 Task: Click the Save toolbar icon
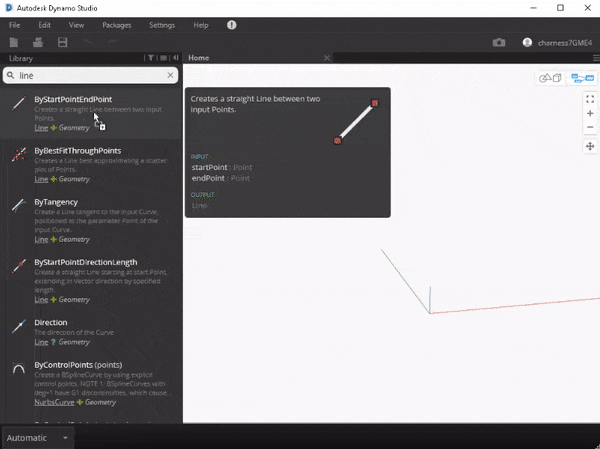[x=62, y=42]
